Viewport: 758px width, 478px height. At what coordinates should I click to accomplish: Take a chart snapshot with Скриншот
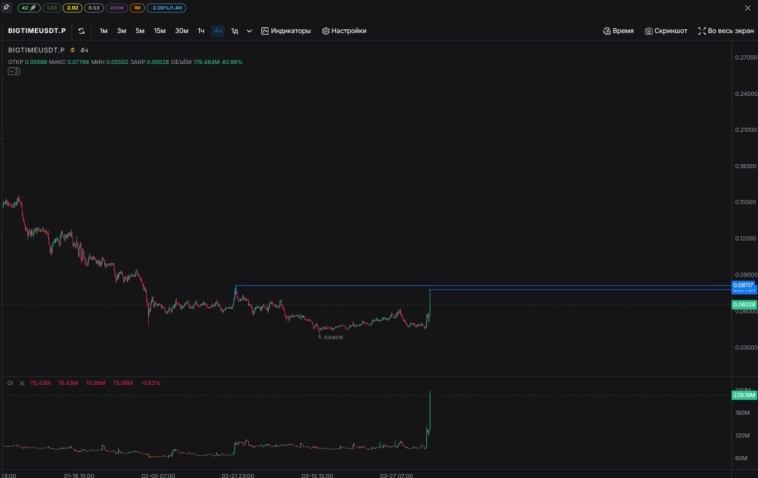666,31
